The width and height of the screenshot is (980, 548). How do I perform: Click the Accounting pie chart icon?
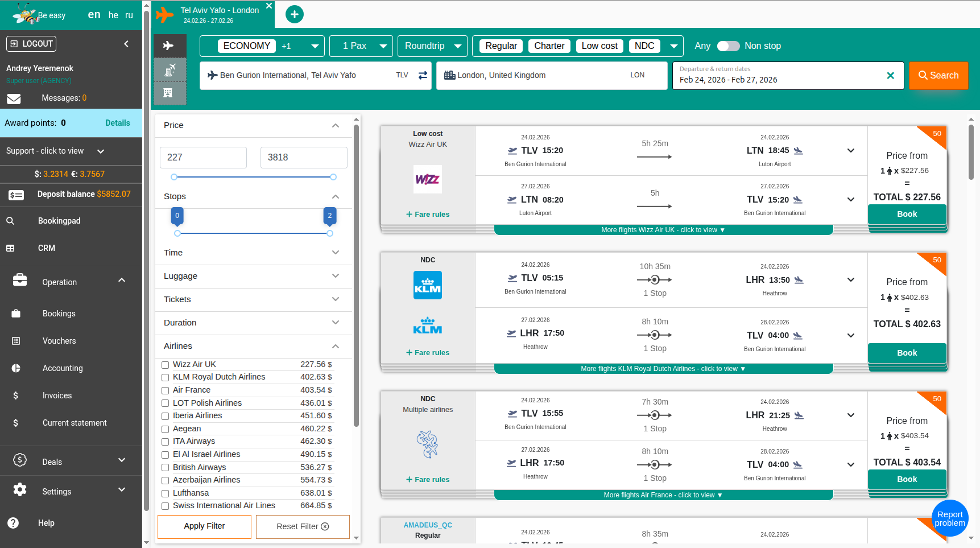click(x=16, y=368)
